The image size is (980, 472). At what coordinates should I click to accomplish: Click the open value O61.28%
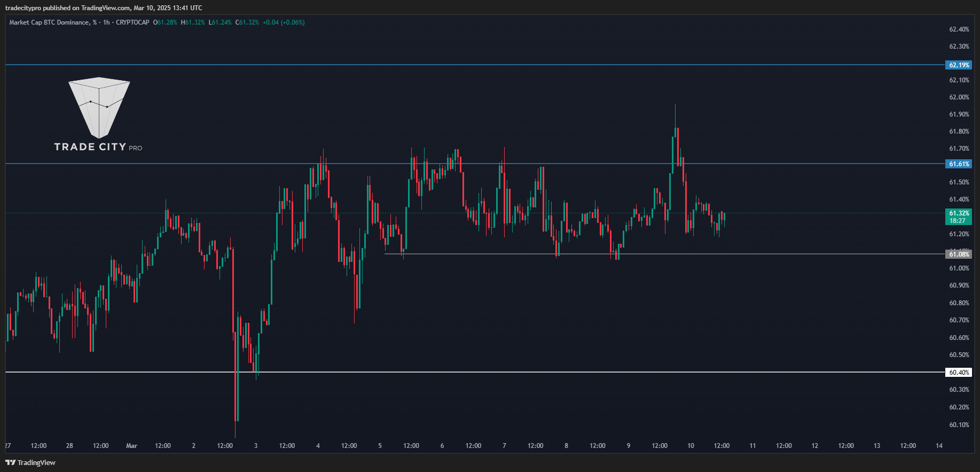[x=165, y=22]
